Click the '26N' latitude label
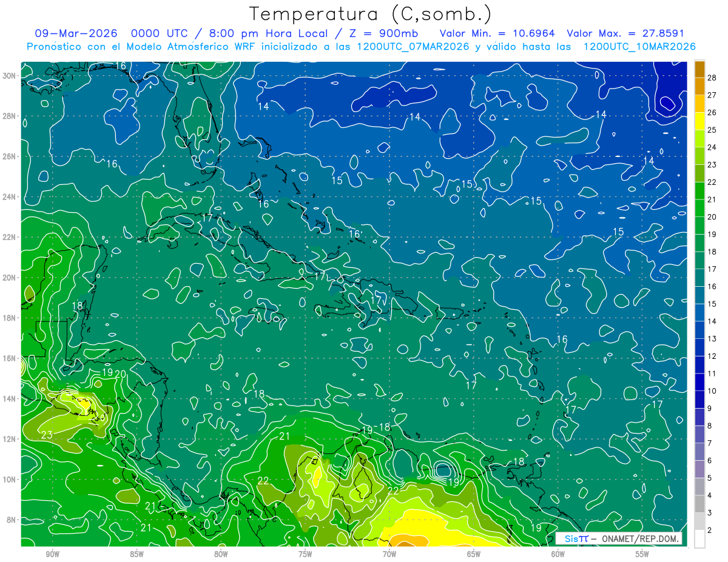728x562 pixels. click(10, 156)
